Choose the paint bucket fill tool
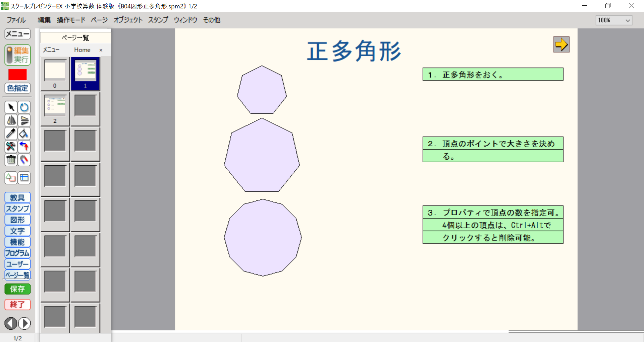Image resolution: width=644 pixels, height=342 pixels. click(24, 133)
